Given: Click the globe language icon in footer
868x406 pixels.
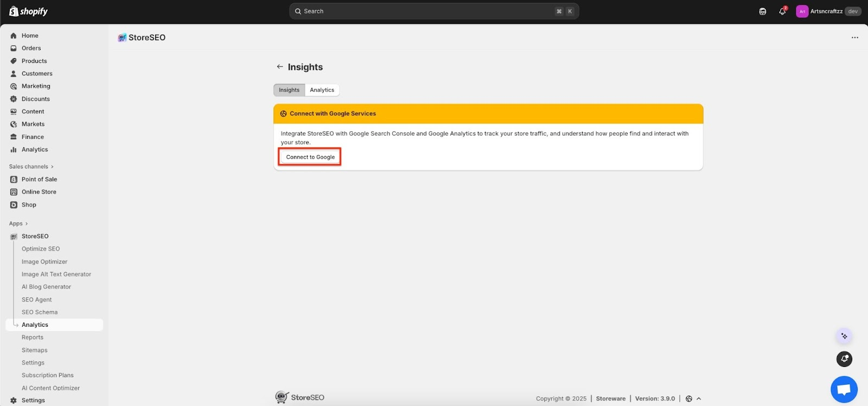Looking at the screenshot, I should pyautogui.click(x=689, y=398).
